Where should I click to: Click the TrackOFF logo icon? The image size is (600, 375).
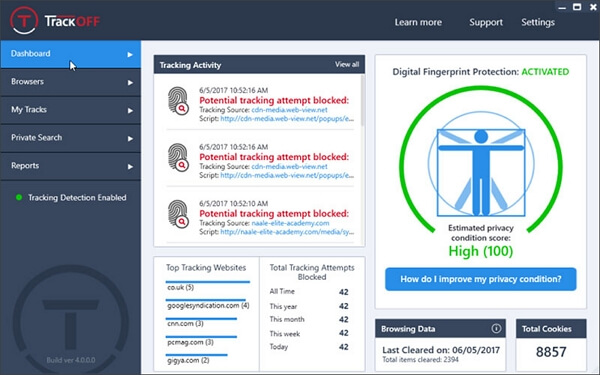(x=24, y=20)
